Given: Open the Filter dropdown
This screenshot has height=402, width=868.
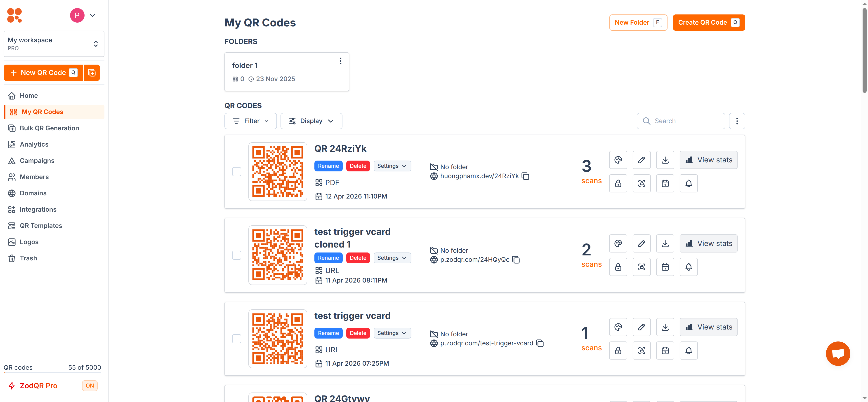Looking at the screenshot, I should [x=251, y=121].
